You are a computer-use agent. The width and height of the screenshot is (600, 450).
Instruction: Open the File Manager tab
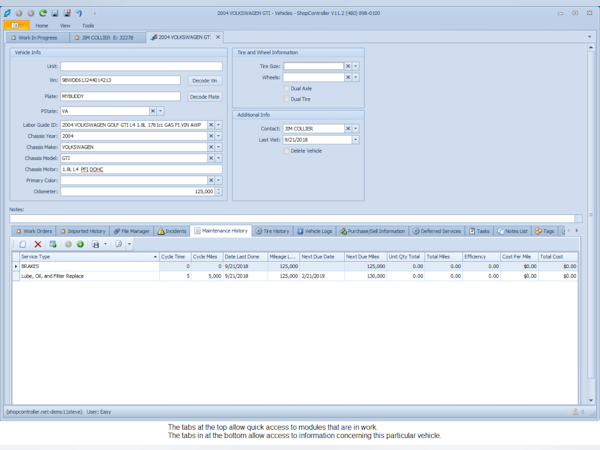132,231
